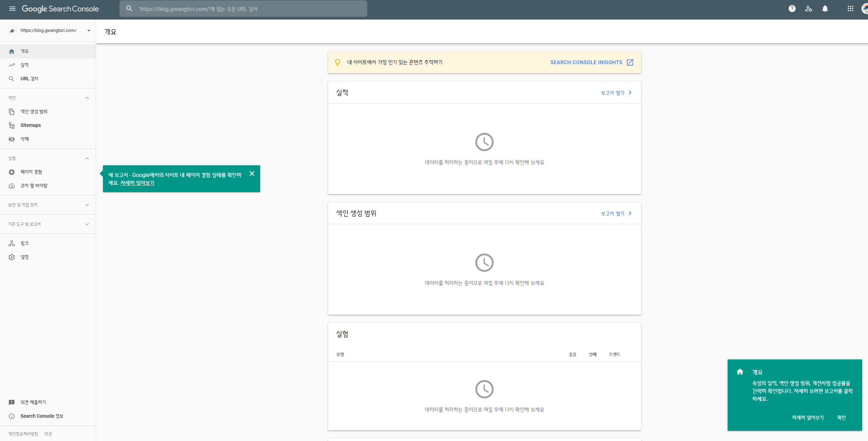Open the 코어 웹 바이탈 report
The image size is (868, 441).
pyautogui.click(x=34, y=186)
